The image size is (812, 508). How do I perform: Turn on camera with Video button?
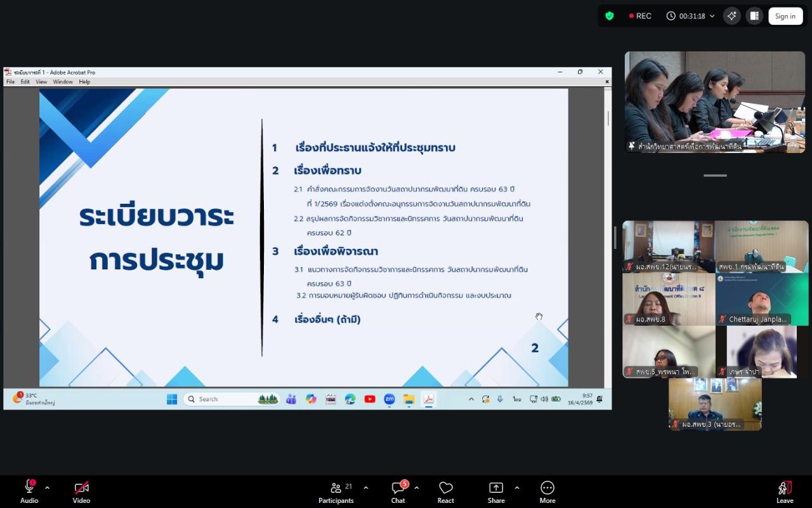point(81,491)
